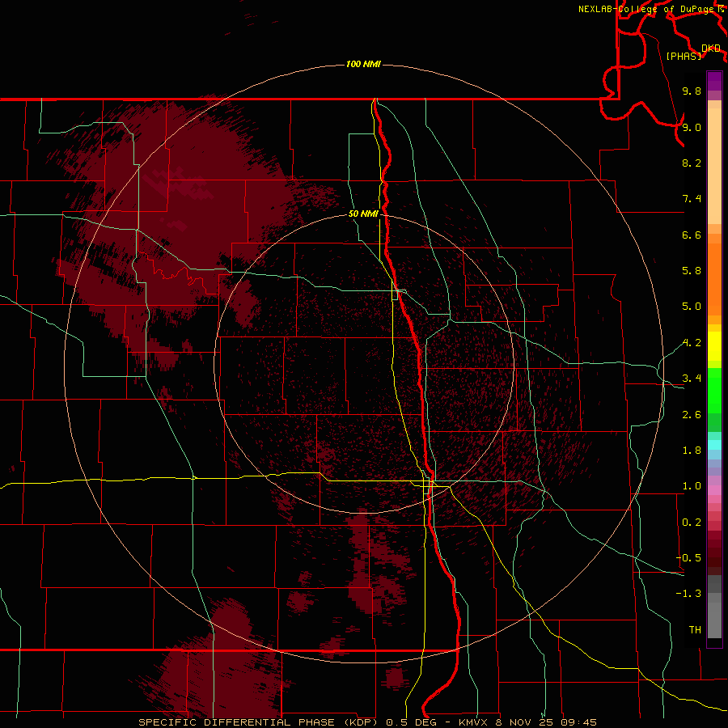Click the TH threshold label
Image resolution: width=728 pixels, height=728 pixels.
(x=695, y=630)
